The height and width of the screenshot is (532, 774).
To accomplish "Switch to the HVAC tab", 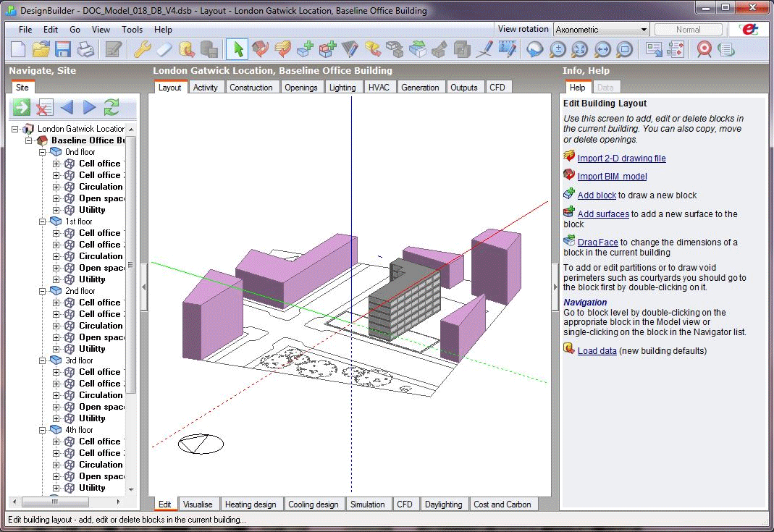I will pyautogui.click(x=378, y=88).
